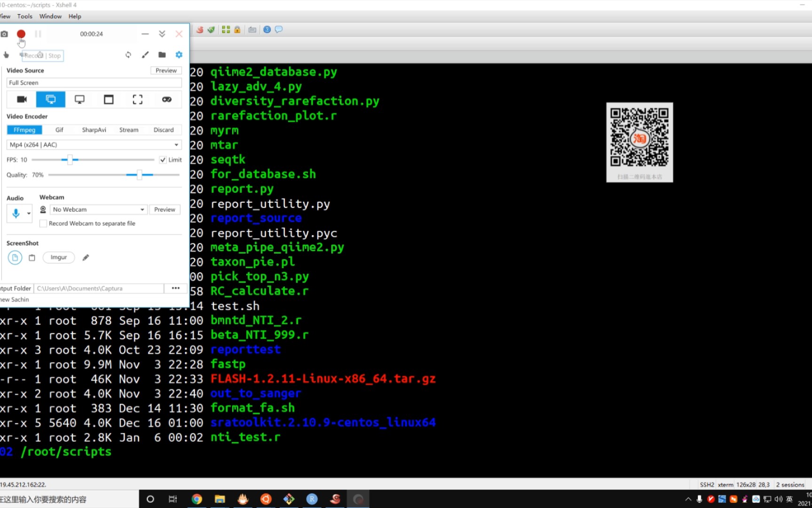
Task: Click the Windows taskbar search box
Action: [69, 499]
